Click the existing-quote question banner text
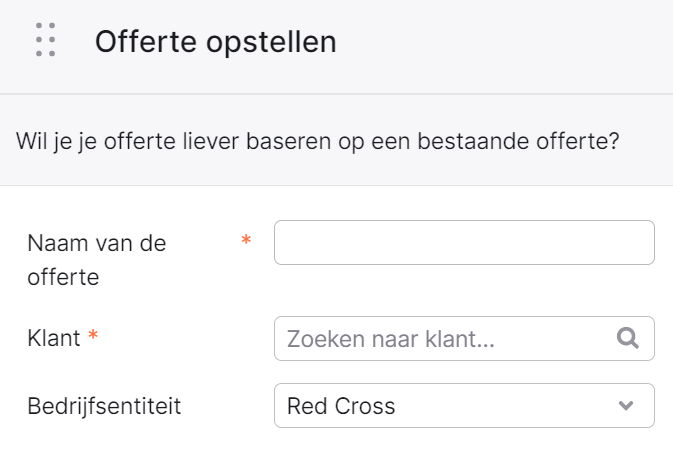673x450 pixels. click(x=318, y=141)
